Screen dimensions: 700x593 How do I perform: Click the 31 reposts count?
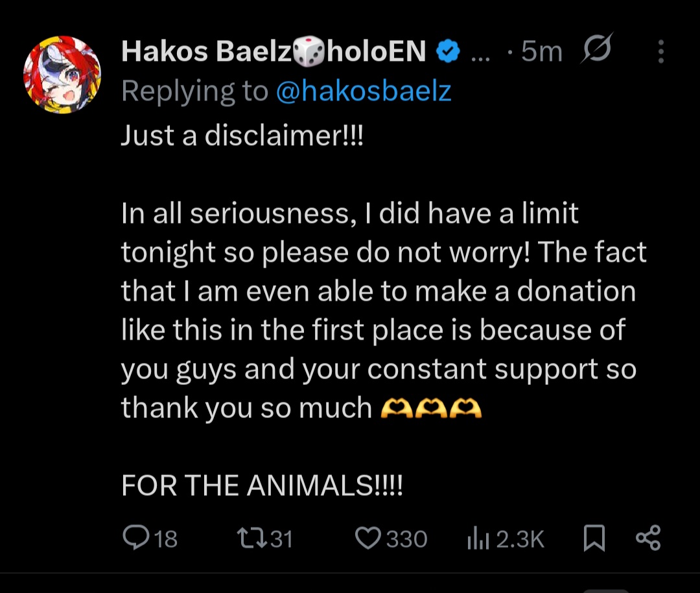(x=281, y=539)
